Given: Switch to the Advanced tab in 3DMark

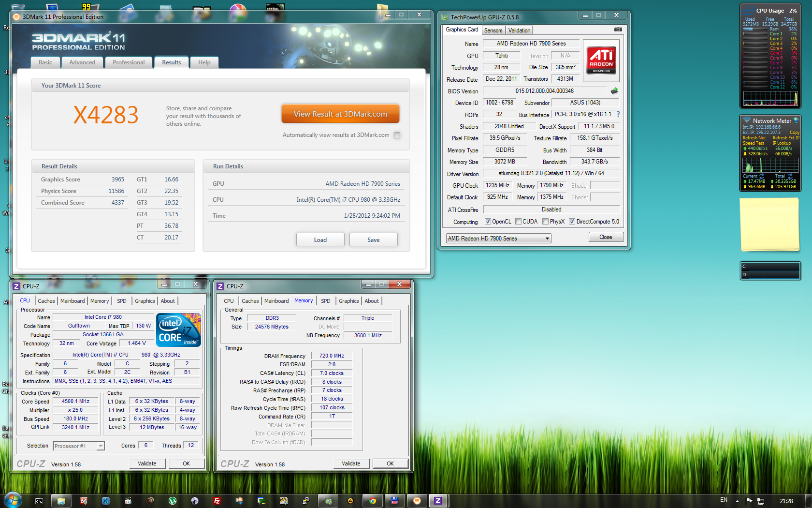Looking at the screenshot, I should (x=82, y=62).
